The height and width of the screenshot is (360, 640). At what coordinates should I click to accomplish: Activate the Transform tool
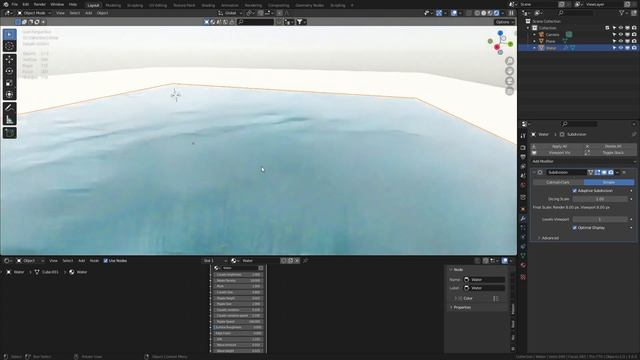coord(9,95)
